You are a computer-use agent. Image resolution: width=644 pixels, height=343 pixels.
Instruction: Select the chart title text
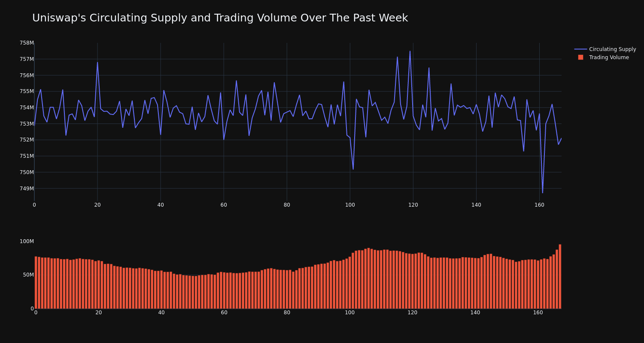tap(220, 18)
